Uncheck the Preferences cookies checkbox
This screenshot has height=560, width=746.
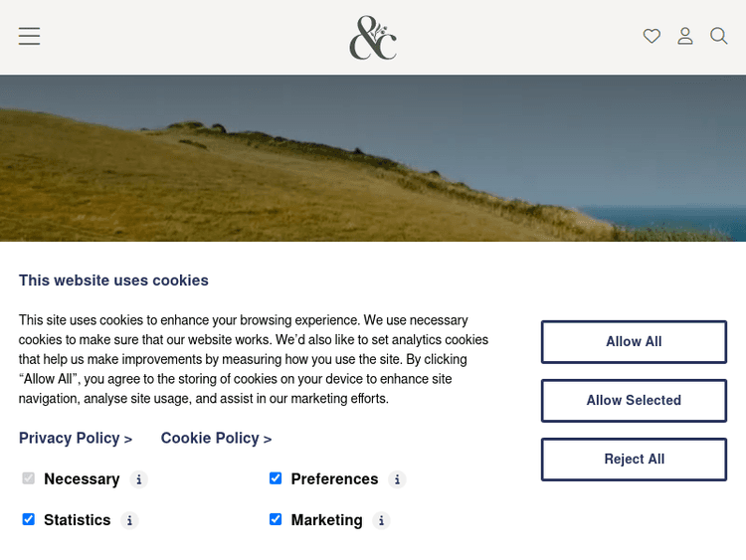coord(276,478)
